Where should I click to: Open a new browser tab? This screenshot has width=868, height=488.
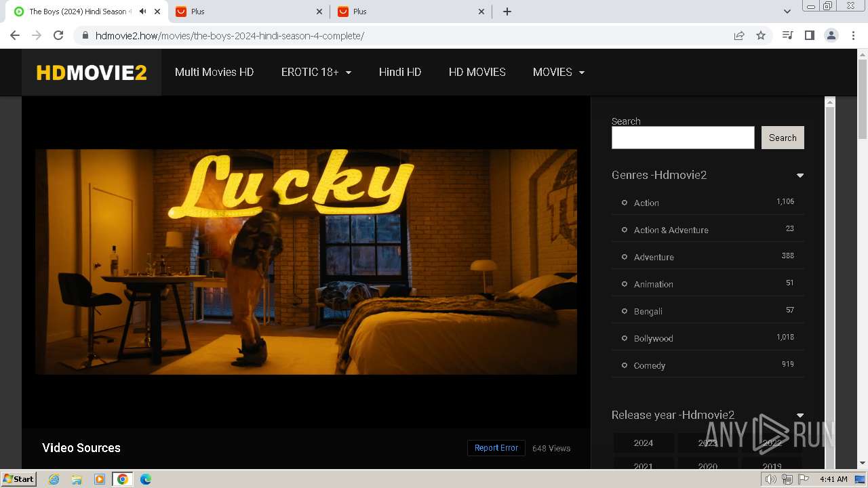[507, 12]
